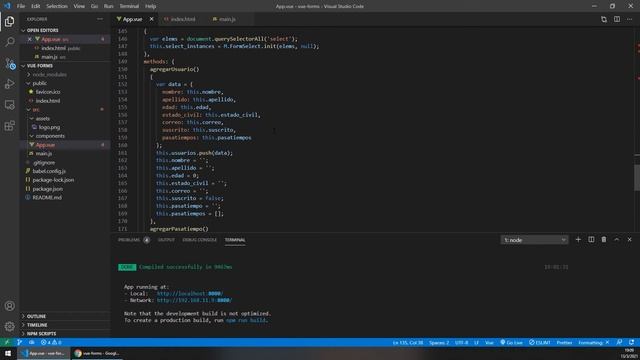Click line and column indicator in status bar
640x360 pixels.
pos(408,342)
